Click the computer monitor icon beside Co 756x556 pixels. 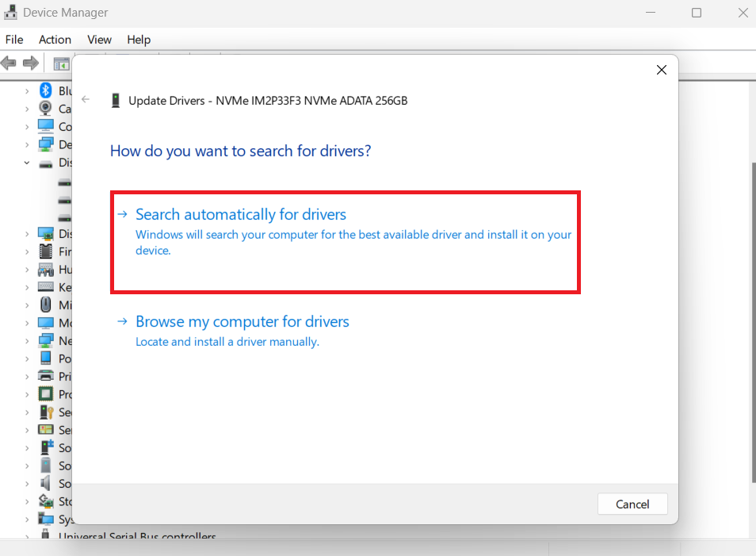click(x=46, y=126)
